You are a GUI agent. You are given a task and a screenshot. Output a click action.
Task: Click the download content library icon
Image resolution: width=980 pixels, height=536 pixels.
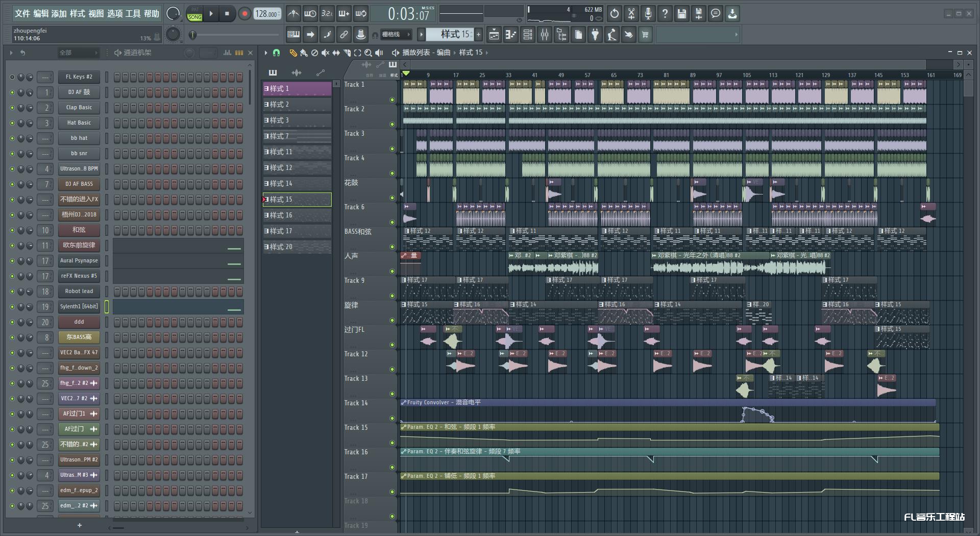[x=732, y=14]
